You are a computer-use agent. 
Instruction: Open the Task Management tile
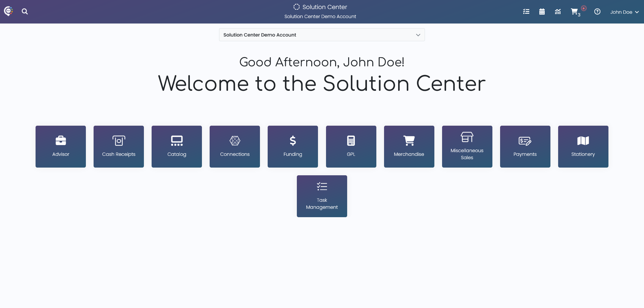[x=322, y=196]
